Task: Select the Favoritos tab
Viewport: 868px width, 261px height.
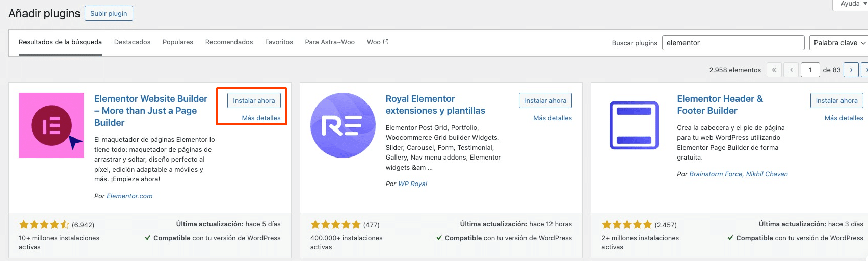Action: pyautogui.click(x=279, y=42)
